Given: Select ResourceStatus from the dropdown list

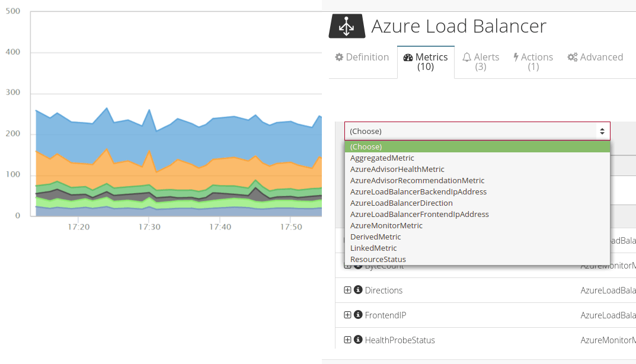Looking at the screenshot, I should (x=477, y=259).
